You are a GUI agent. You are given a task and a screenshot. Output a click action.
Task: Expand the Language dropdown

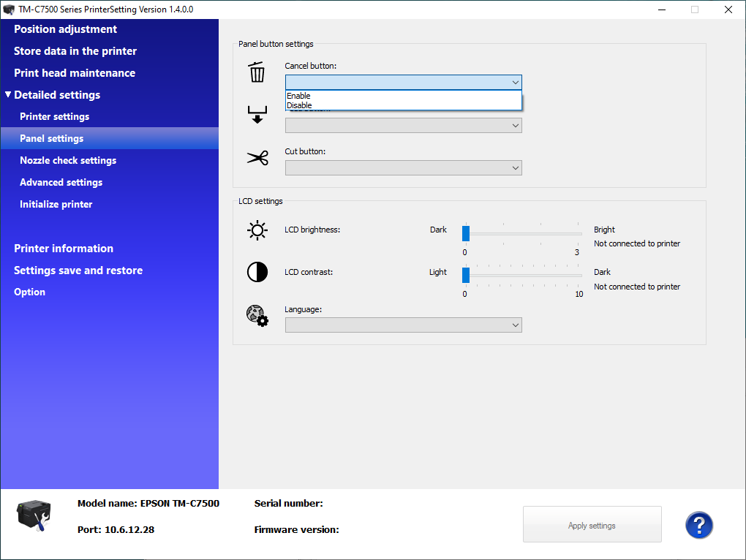coord(403,325)
